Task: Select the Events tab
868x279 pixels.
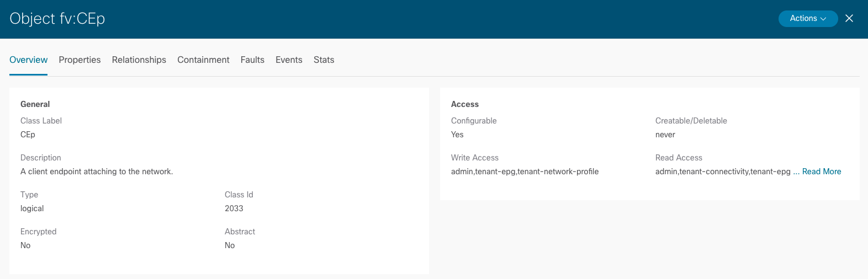Action: pyautogui.click(x=289, y=60)
